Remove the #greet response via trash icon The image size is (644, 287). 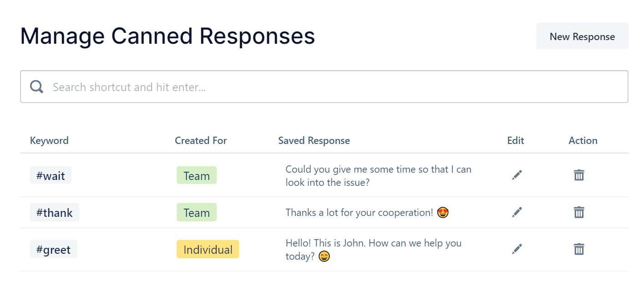[579, 249]
